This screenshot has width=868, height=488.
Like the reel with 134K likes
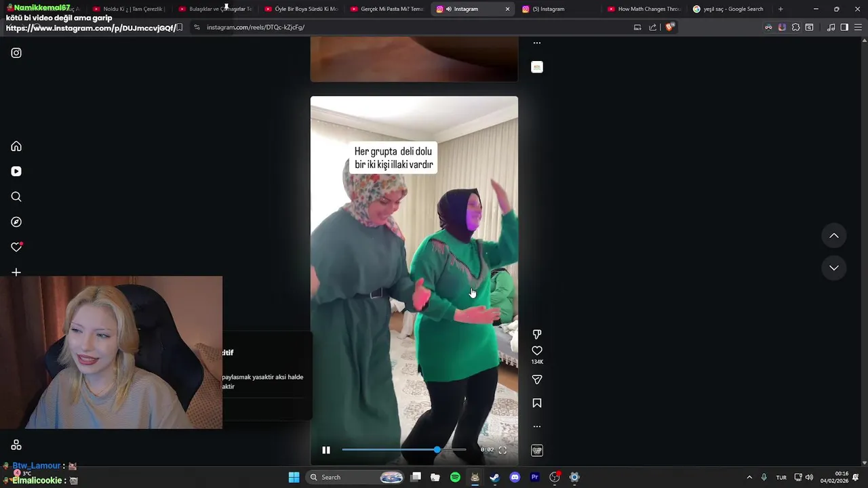click(537, 350)
